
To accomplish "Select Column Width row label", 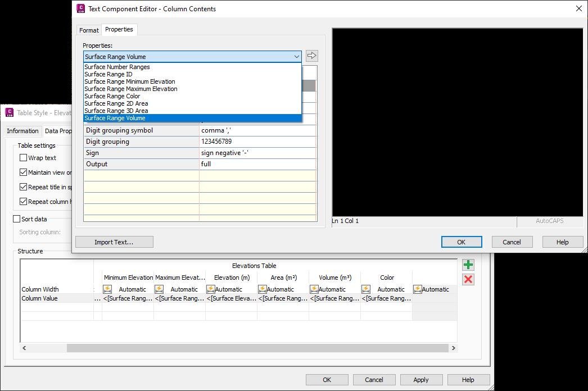I will [40, 289].
